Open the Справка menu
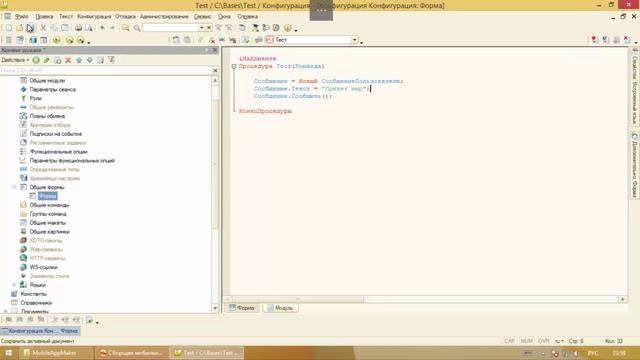 coord(247,16)
